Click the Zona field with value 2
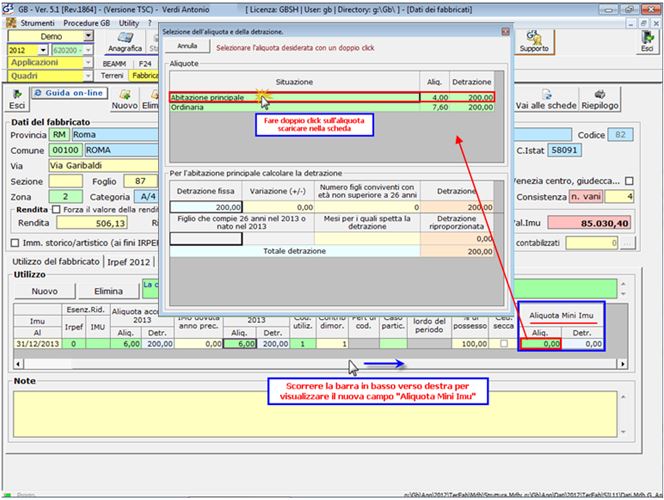Viewport: 664px width, 500px height. click(x=66, y=197)
